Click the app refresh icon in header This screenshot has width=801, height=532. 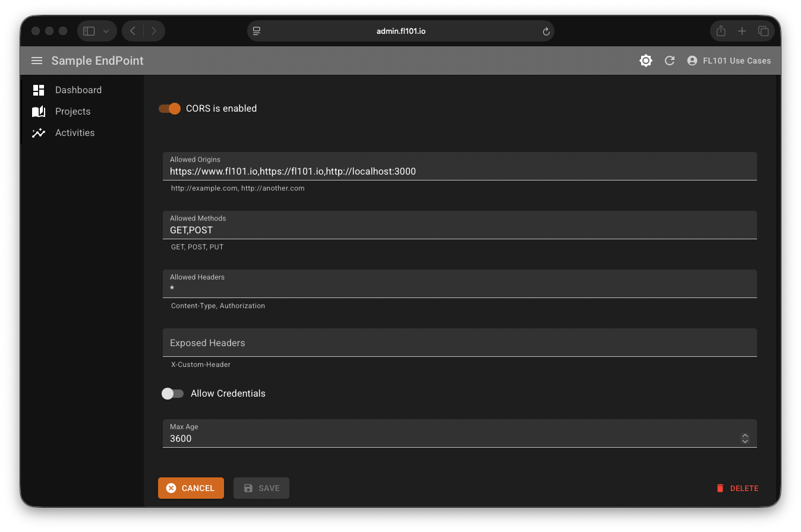pyautogui.click(x=669, y=61)
